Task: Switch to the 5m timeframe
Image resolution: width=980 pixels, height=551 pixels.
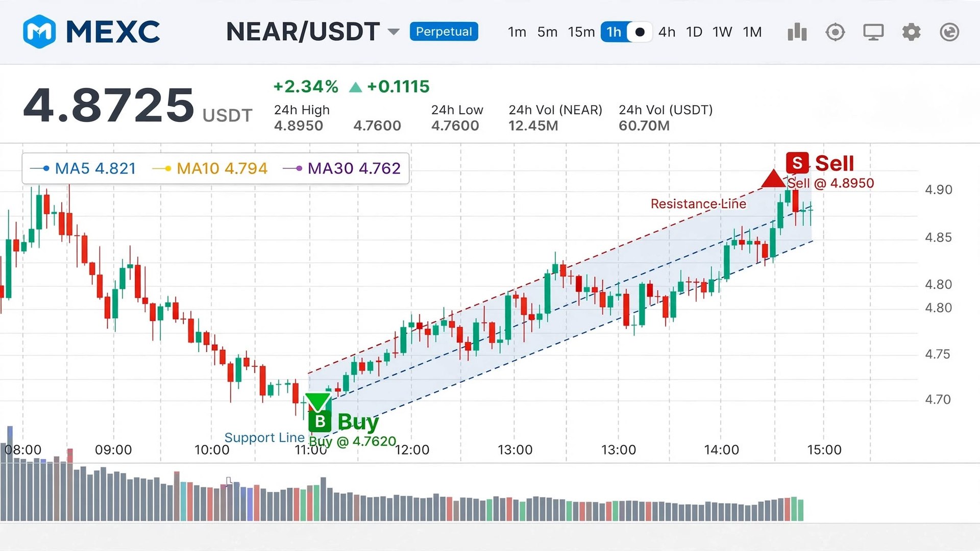Action: click(x=547, y=32)
